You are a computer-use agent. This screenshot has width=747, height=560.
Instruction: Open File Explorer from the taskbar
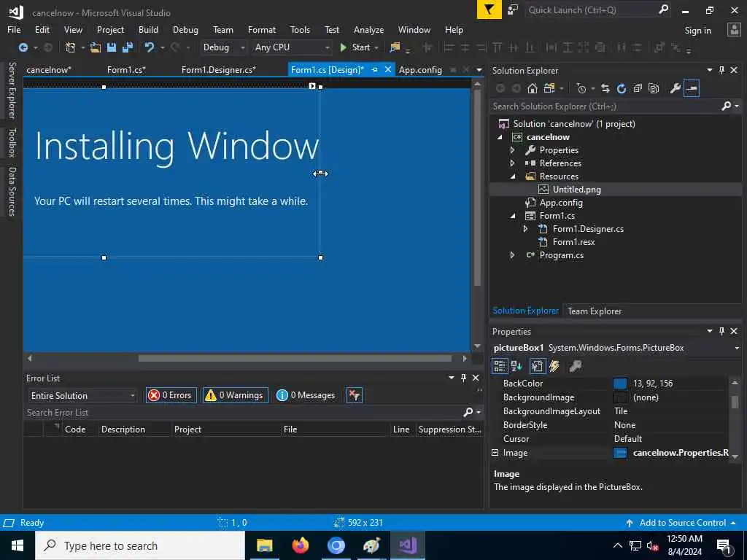264,545
